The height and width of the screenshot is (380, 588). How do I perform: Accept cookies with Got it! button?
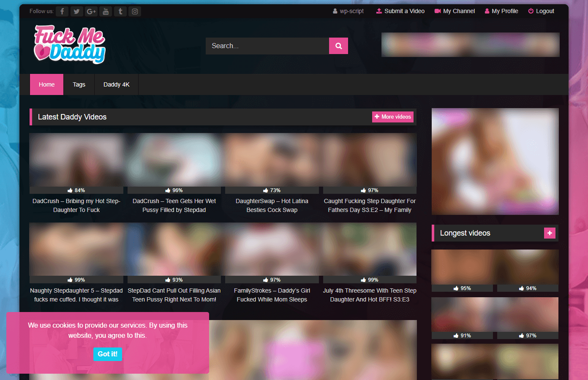pos(108,354)
